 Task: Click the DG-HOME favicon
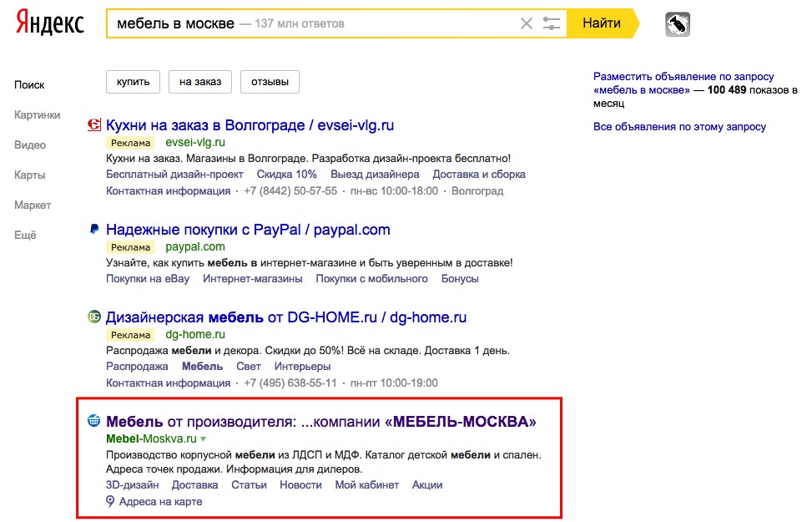tap(93, 317)
